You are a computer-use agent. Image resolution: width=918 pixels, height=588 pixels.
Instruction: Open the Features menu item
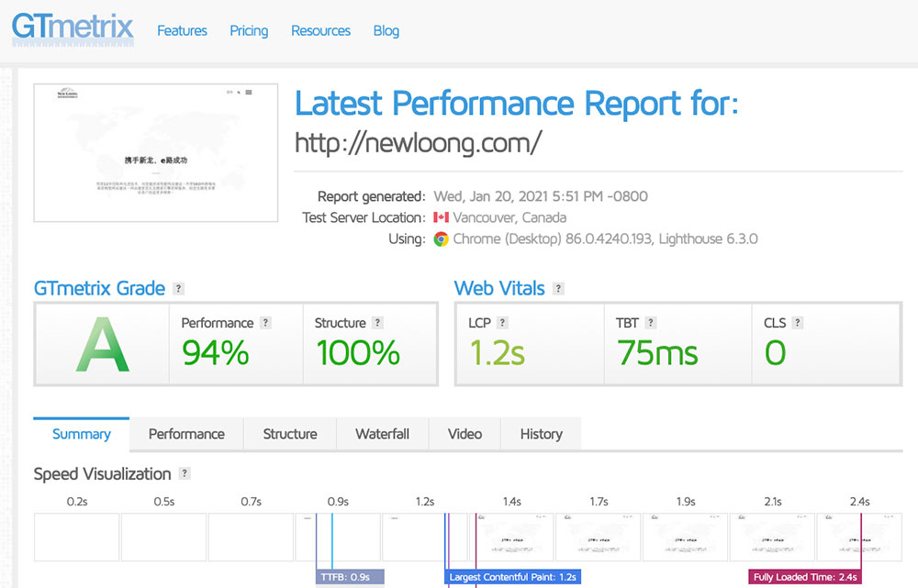(x=182, y=31)
